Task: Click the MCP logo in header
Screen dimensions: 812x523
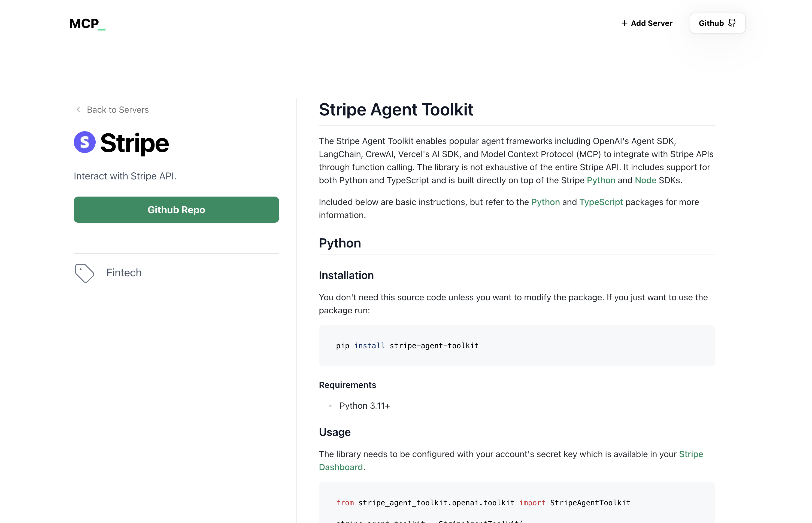Action: click(x=87, y=23)
